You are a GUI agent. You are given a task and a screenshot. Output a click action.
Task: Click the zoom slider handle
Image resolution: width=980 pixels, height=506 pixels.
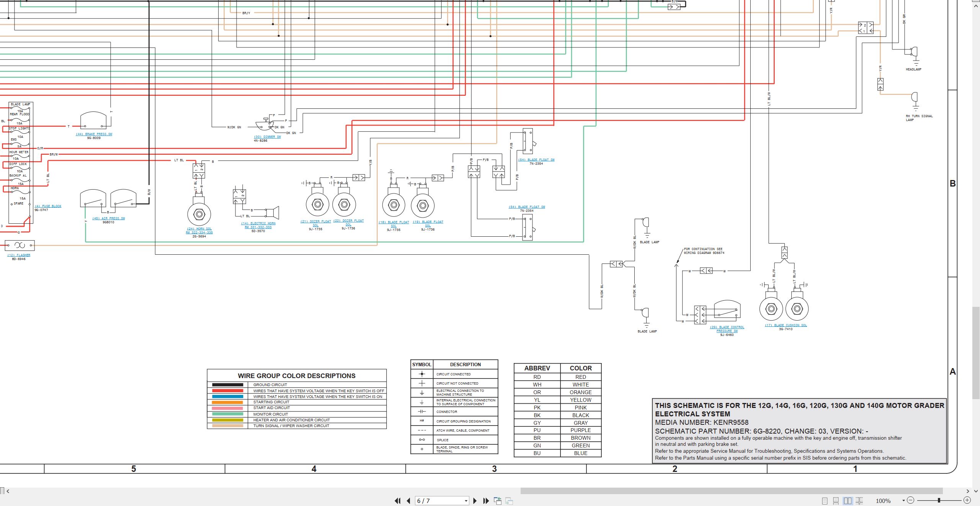coord(939,500)
